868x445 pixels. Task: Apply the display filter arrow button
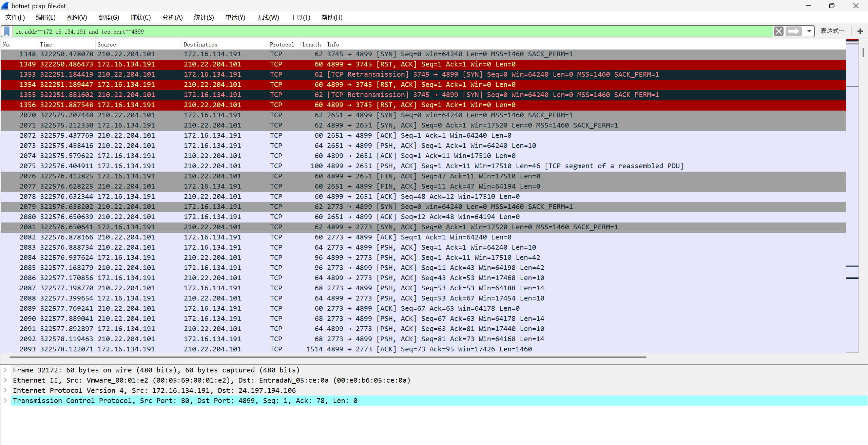793,31
